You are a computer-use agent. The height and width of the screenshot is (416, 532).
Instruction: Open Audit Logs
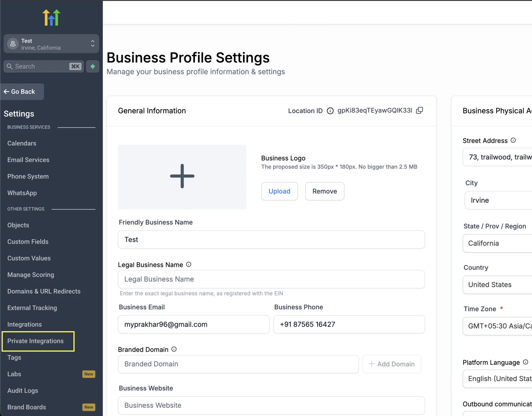(23, 391)
